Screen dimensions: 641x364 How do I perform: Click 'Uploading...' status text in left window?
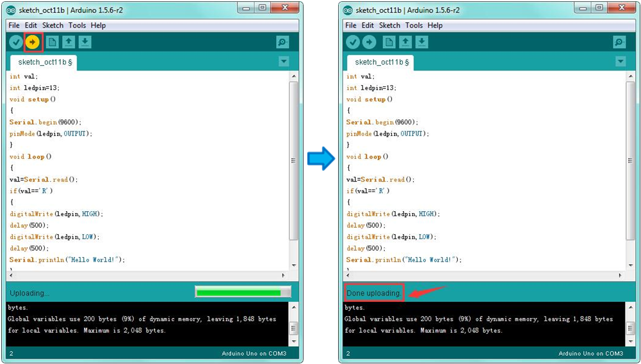coord(29,294)
